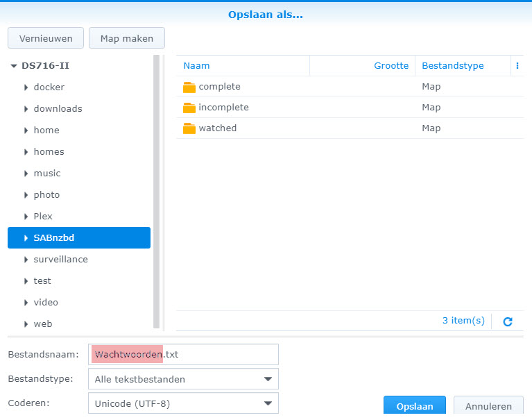The height and width of the screenshot is (420, 532).
Task: Click the Opslaan button
Action: click(415, 407)
